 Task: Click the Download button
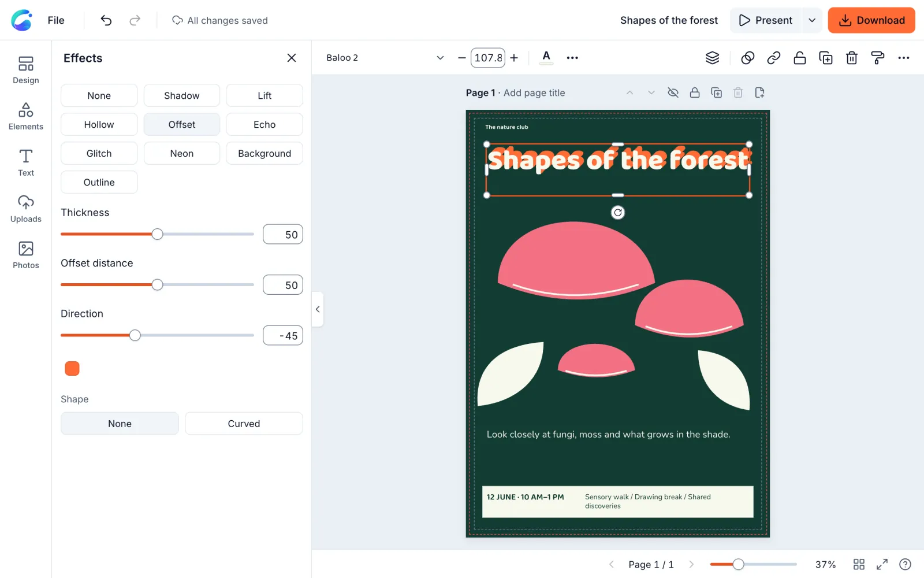point(871,20)
